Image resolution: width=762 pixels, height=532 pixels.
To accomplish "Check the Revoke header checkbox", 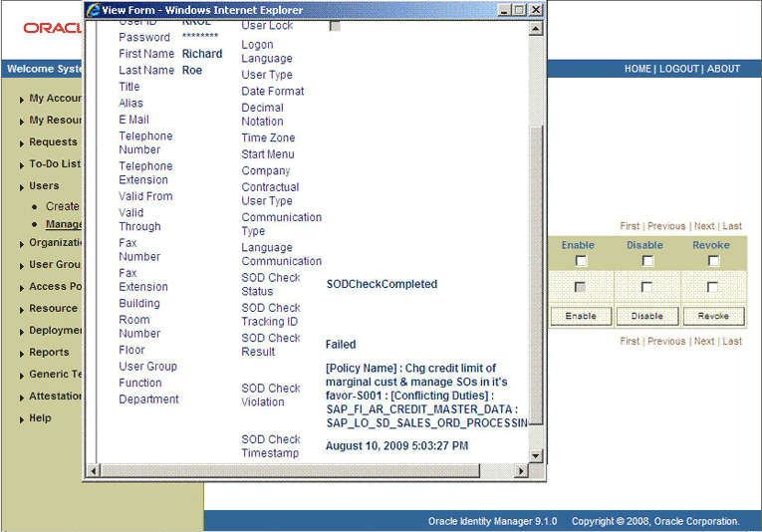I will point(713,261).
